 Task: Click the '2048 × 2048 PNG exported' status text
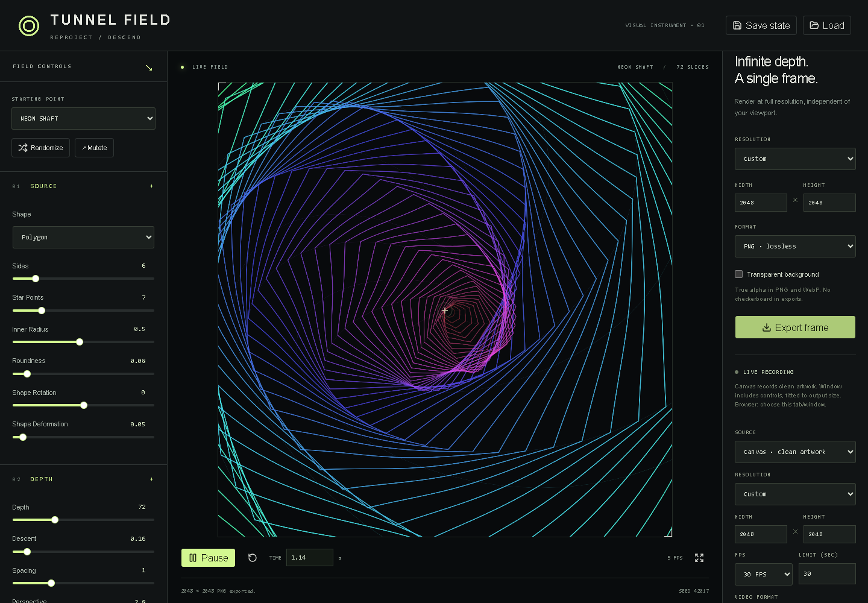click(x=218, y=591)
